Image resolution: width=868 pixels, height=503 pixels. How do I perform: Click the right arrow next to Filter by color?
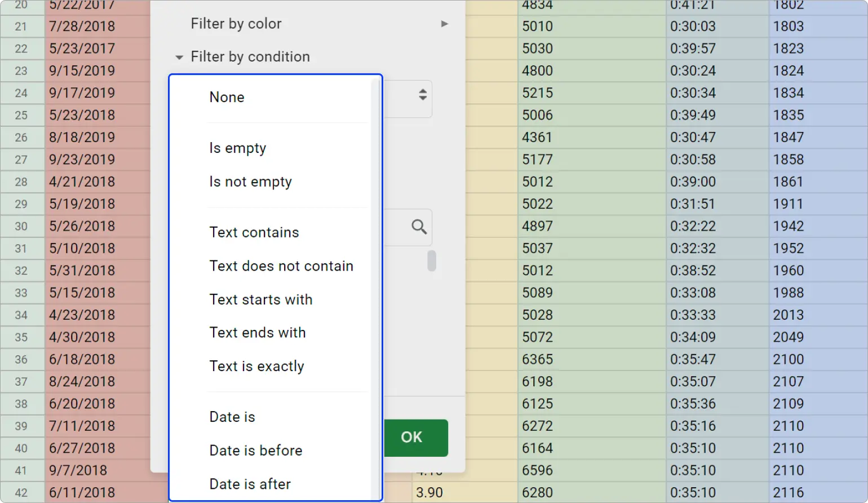click(x=445, y=24)
